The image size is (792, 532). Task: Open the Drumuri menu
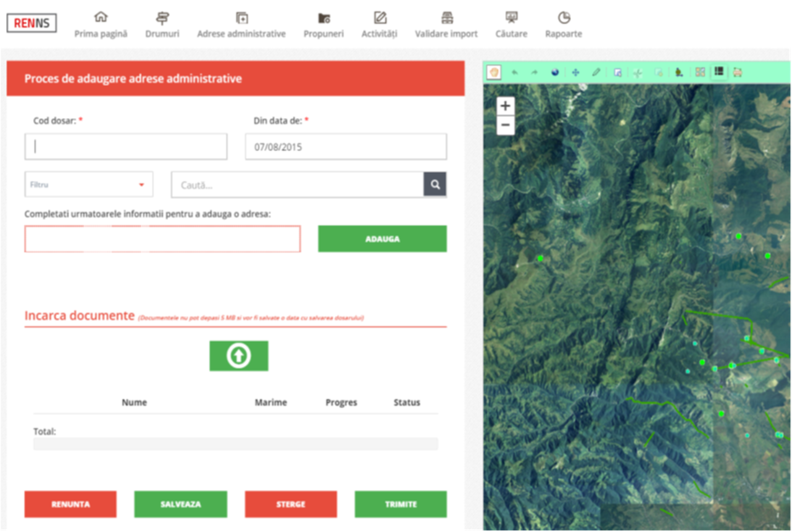pos(162,25)
